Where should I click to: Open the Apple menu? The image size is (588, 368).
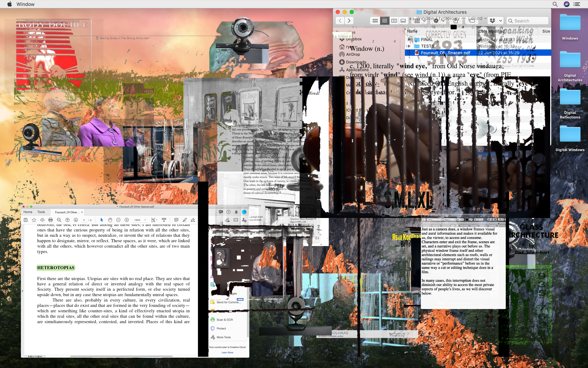coord(9,4)
